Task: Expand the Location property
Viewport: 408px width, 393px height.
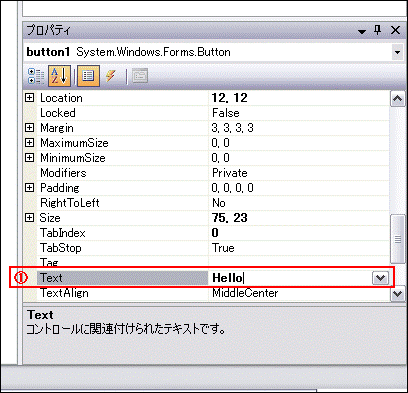Action: click(x=30, y=98)
